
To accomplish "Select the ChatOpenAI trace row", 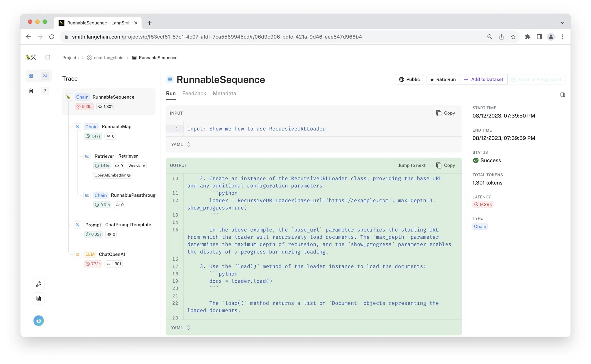I will [114, 259].
